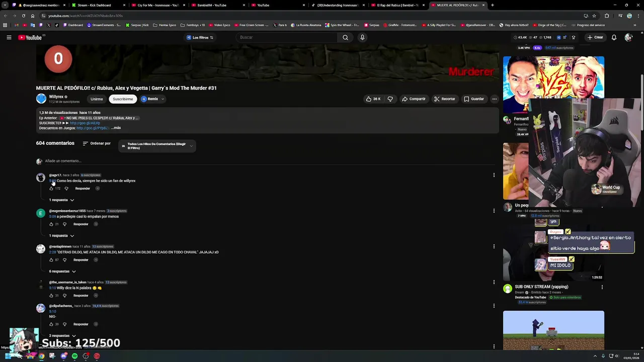This screenshot has width=644, height=362.
Task: Open the Chrome taskbar icon
Action: (x=41, y=356)
